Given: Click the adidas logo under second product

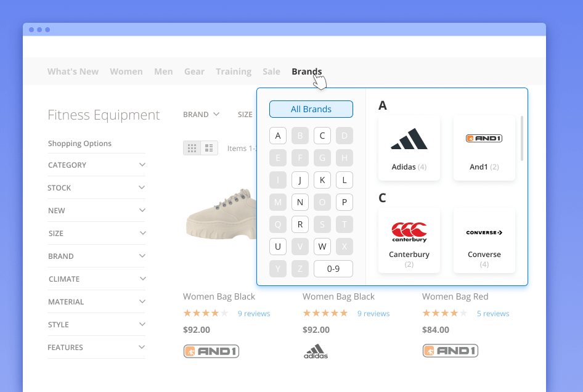Looking at the screenshot, I should [316, 351].
